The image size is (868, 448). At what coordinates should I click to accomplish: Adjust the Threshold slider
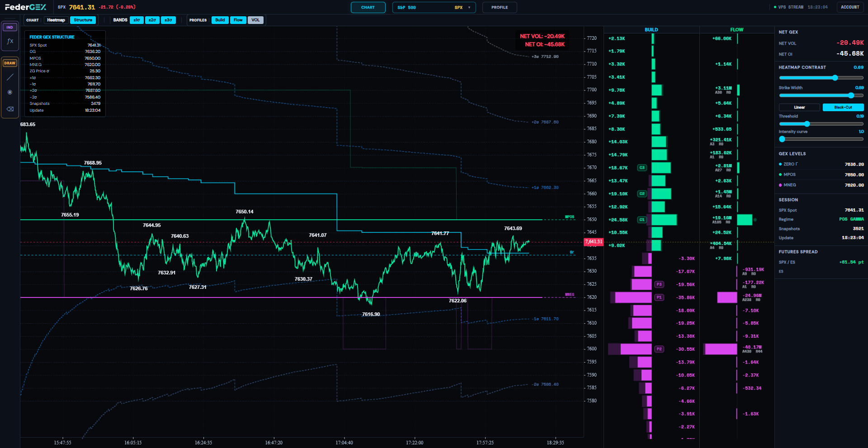click(x=821, y=124)
